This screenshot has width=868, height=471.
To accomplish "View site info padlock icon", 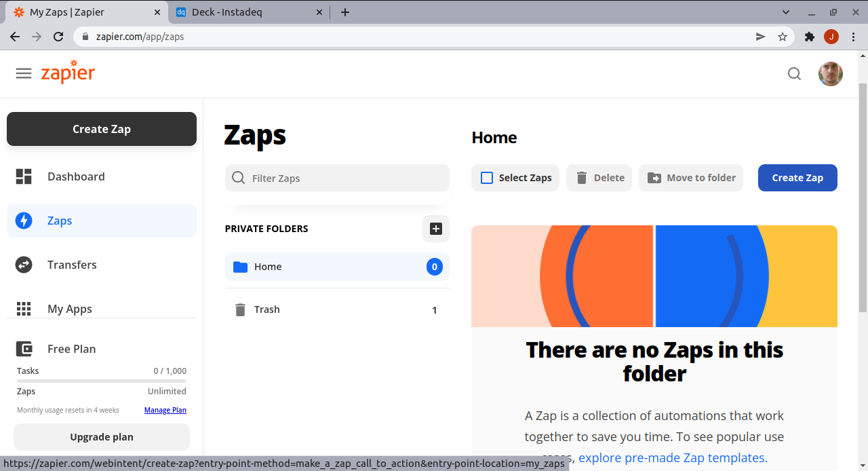I will [x=85, y=37].
